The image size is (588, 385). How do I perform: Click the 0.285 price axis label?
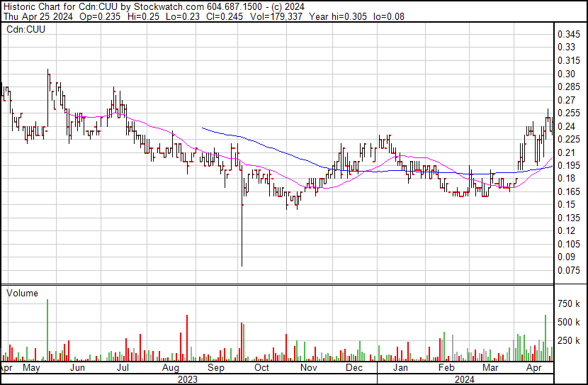pos(569,87)
